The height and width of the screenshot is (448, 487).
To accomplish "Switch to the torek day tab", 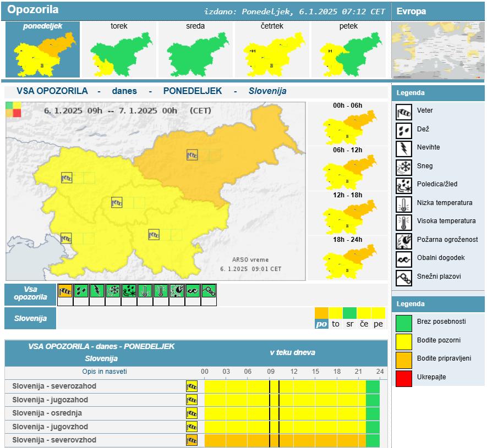I will pos(119,49).
